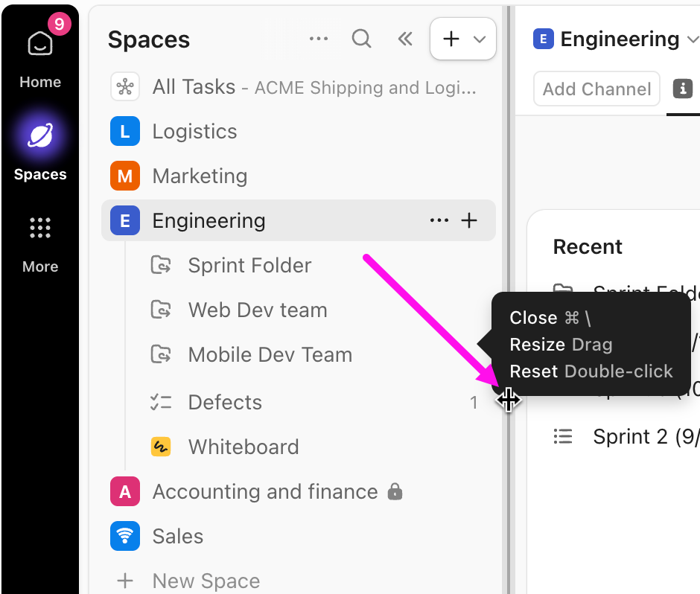
Task: Open the Engineering row ellipsis menu
Action: (x=439, y=220)
